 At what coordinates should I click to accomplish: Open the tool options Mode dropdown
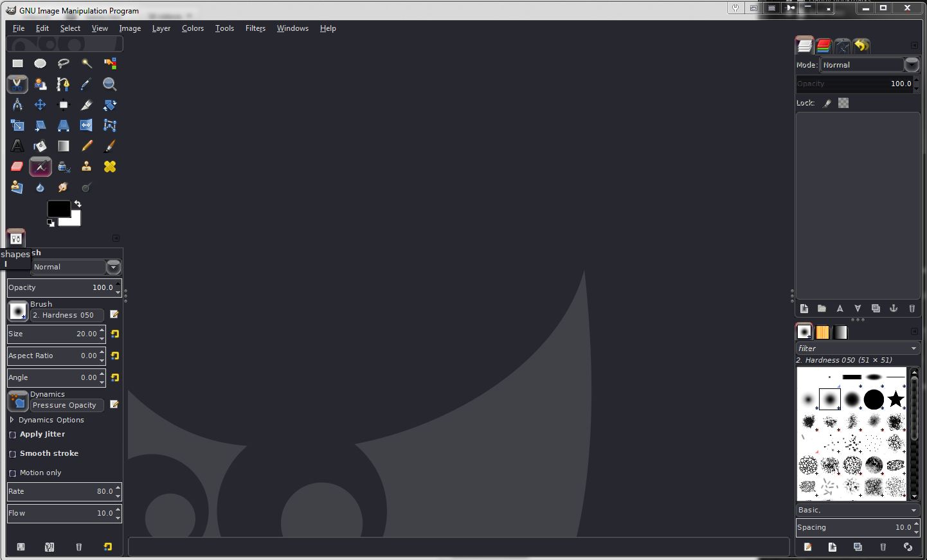pos(76,267)
